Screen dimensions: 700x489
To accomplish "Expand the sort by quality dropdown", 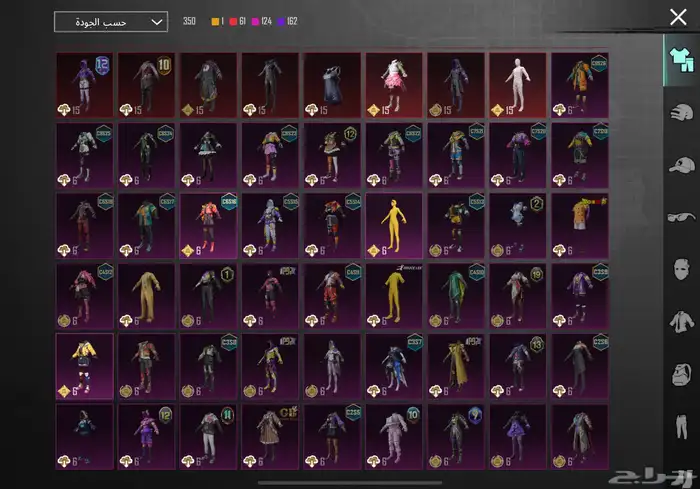I will point(111,22).
